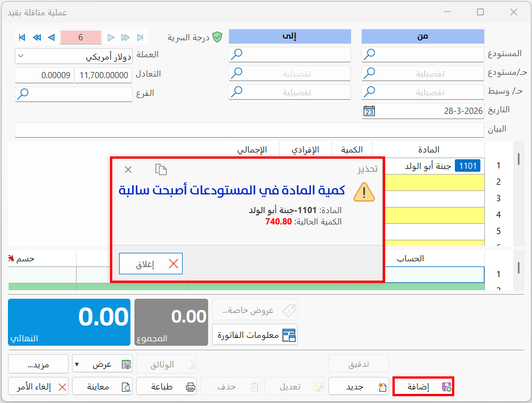Viewport: 532px width, 403px height.
Task: Click inverse rate field 0.00009
Action: pyautogui.click(x=44, y=75)
